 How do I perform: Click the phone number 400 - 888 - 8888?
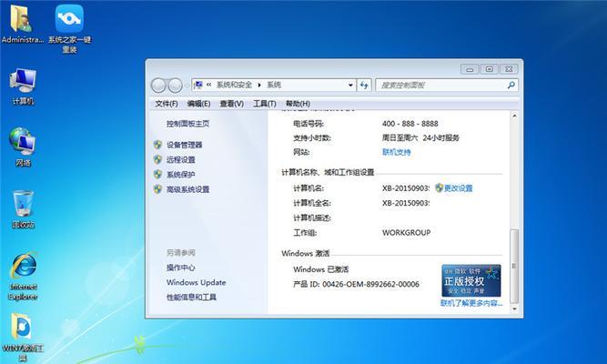(410, 124)
